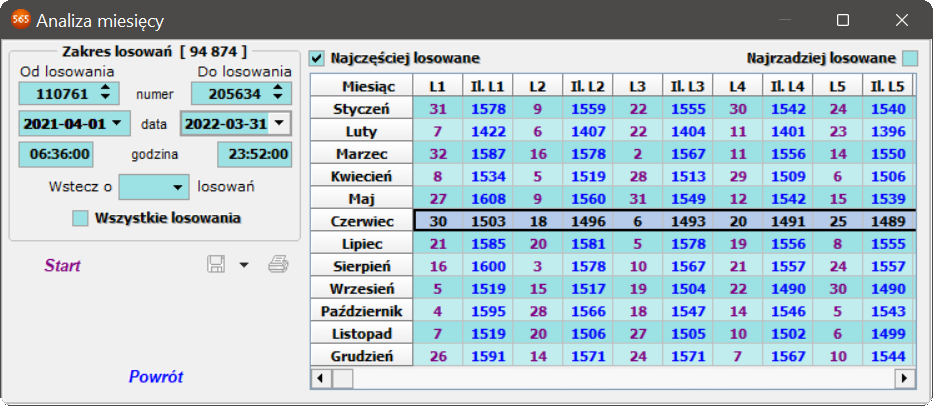
Task: Select the Grudzień row header
Action: pos(361,357)
